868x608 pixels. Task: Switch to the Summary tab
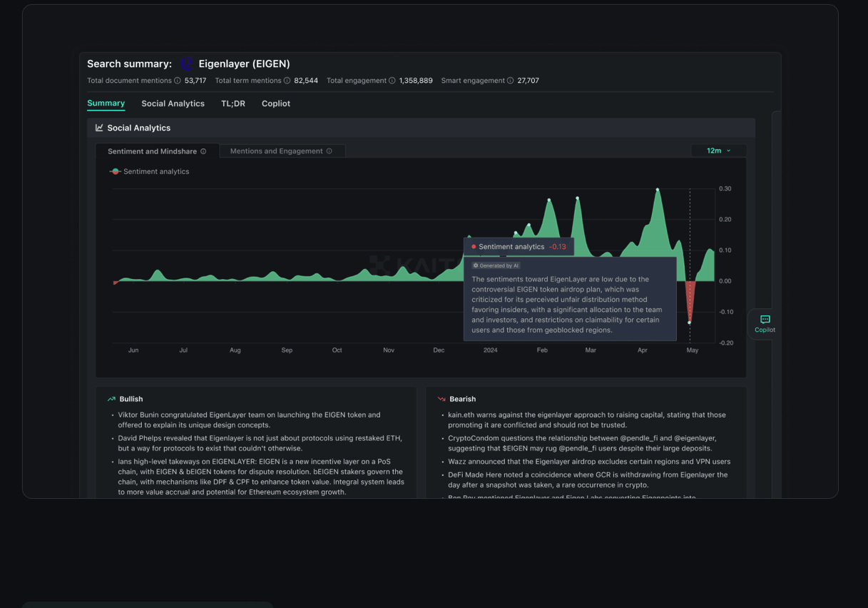106,103
